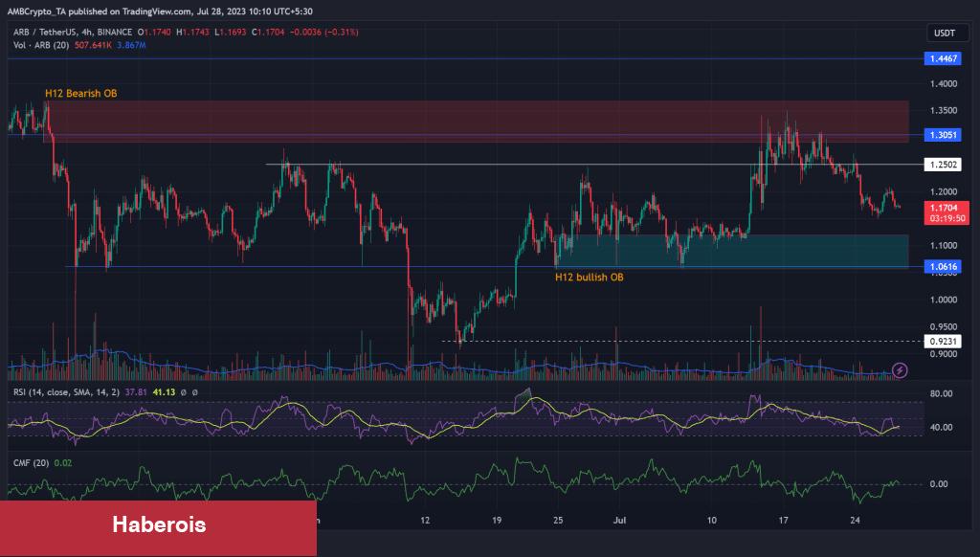Click the Jul date label on the time axis

pyautogui.click(x=619, y=520)
